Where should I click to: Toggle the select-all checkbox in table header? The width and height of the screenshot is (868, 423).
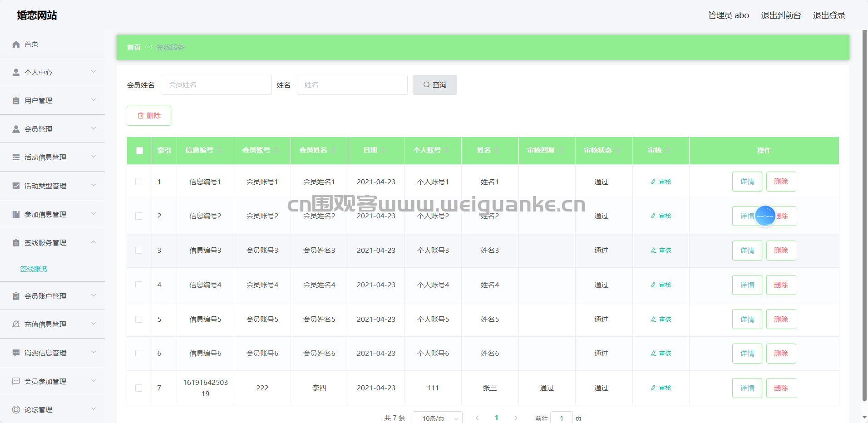pyautogui.click(x=139, y=150)
